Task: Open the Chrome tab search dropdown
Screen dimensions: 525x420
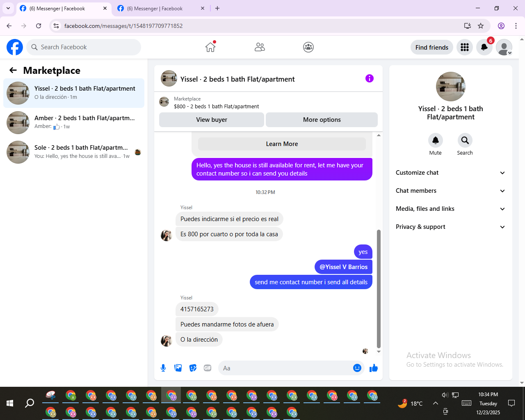Action: tap(8, 8)
